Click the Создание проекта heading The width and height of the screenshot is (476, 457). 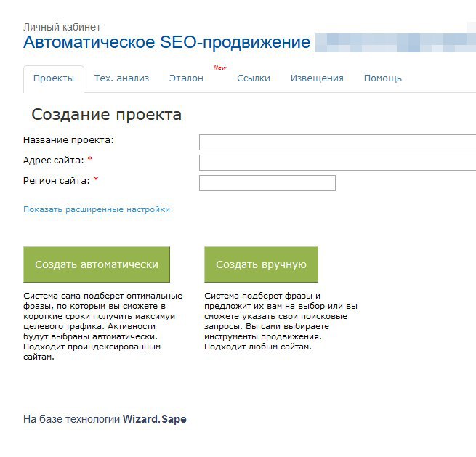click(x=106, y=115)
